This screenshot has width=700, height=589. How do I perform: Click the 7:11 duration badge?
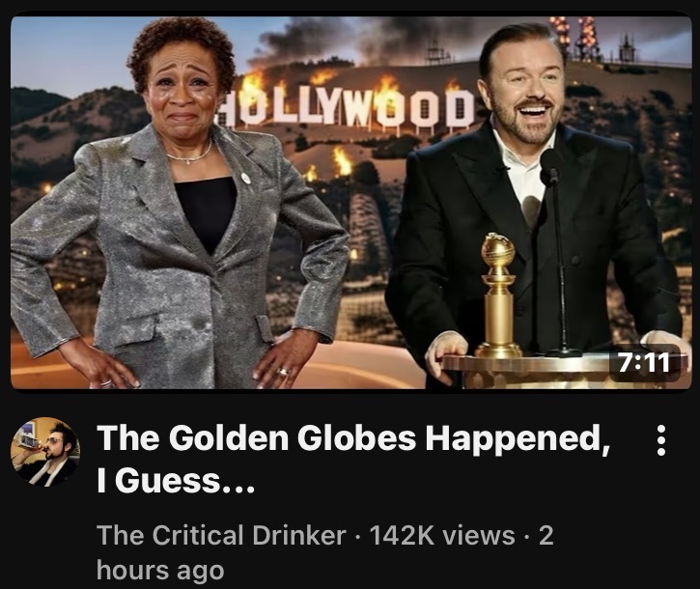[x=644, y=363]
